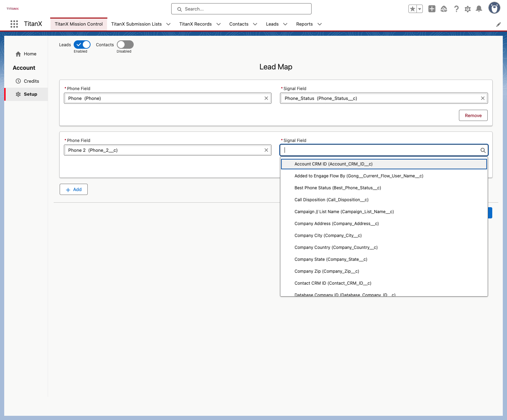Clear the Phone (Phone) field selection
The width and height of the screenshot is (507, 420).
[266, 98]
